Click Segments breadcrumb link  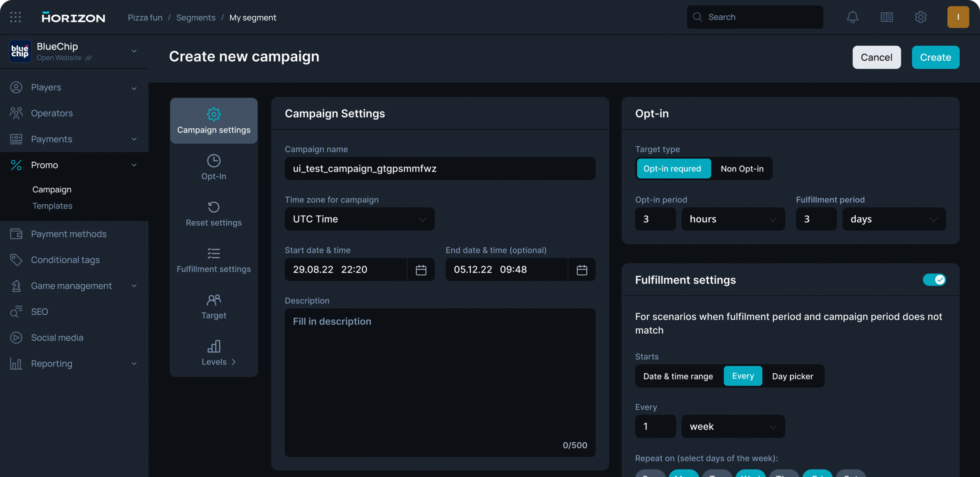click(196, 18)
